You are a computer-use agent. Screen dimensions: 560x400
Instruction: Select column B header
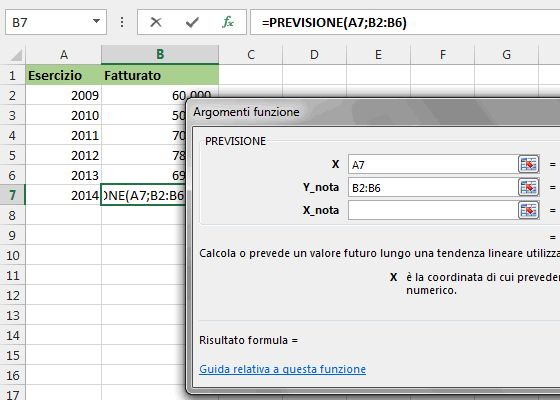[160, 55]
